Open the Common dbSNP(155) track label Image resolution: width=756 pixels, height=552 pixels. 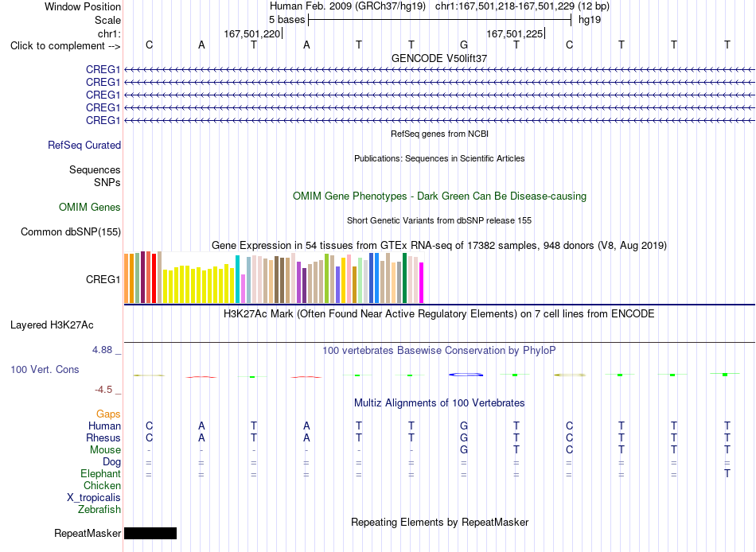pos(71,232)
